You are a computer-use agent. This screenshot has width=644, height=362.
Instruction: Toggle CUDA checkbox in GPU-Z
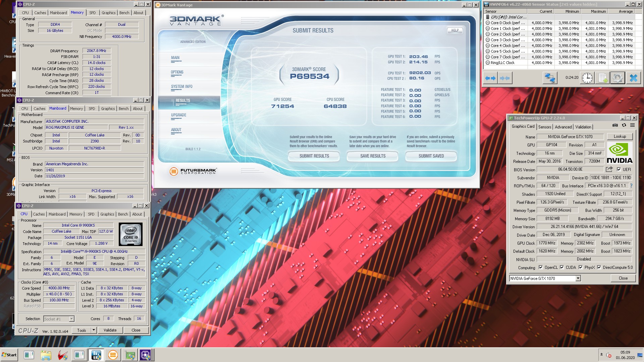tap(562, 267)
